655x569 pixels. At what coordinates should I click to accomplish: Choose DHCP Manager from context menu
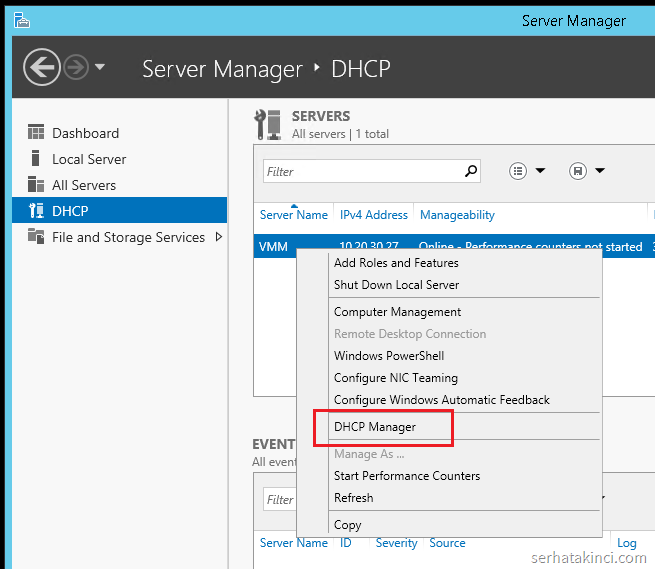pyautogui.click(x=375, y=427)
